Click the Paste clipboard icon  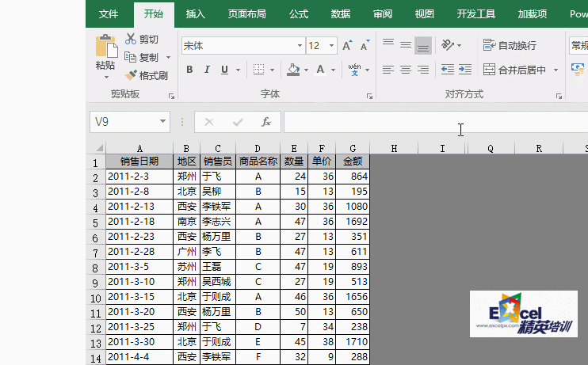click(x=106, y=46)
